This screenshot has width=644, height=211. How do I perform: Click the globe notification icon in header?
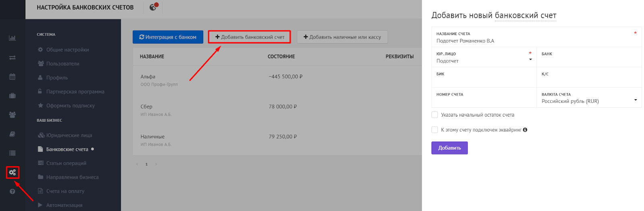point(153,7)
